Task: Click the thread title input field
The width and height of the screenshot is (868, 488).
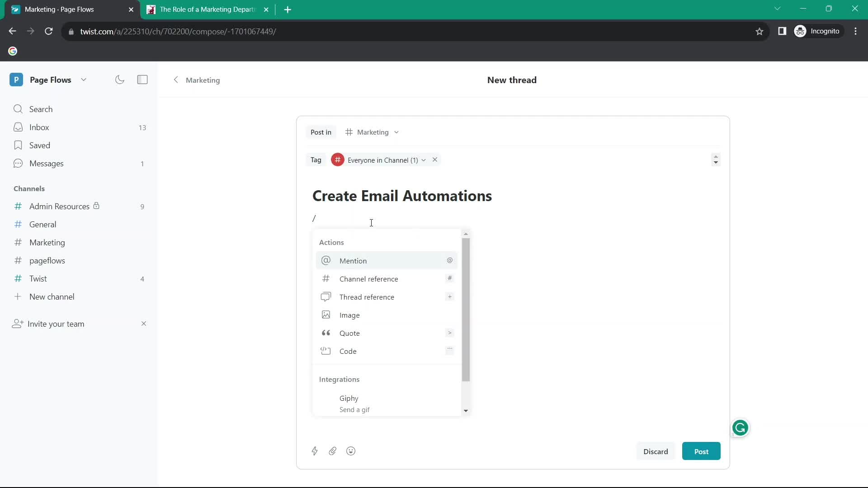Action: point(402,195)
